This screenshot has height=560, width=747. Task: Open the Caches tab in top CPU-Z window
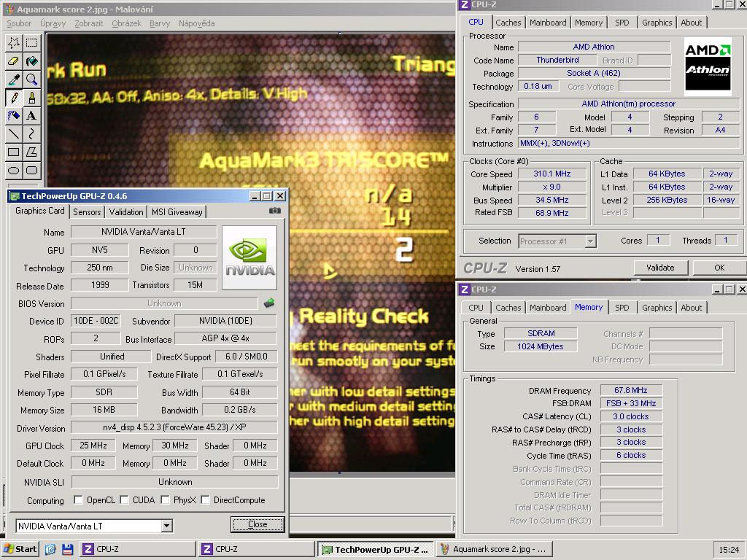coord(508,23)
